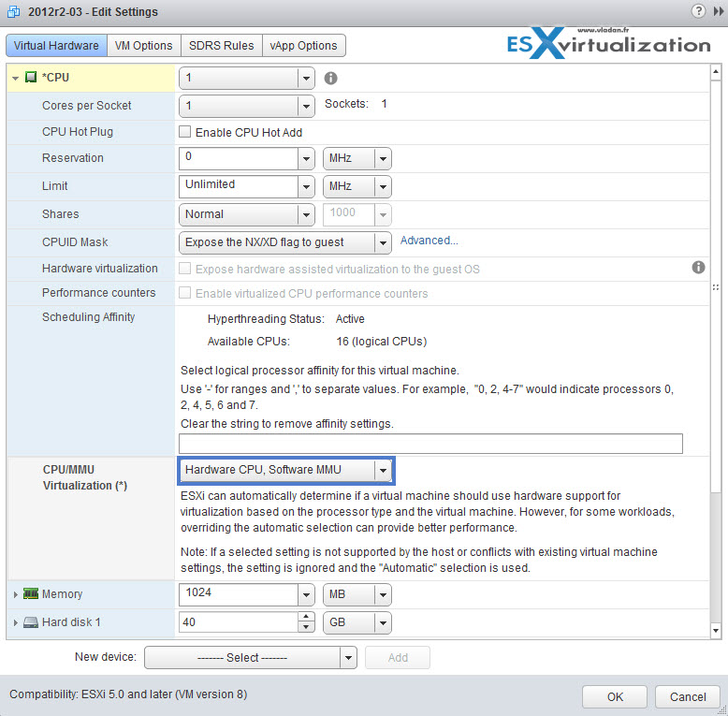Click the scrollbar down arrow

(x=716, y=631)
